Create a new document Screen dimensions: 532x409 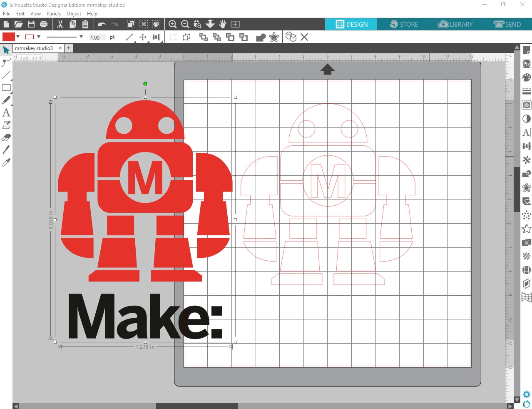6,24
